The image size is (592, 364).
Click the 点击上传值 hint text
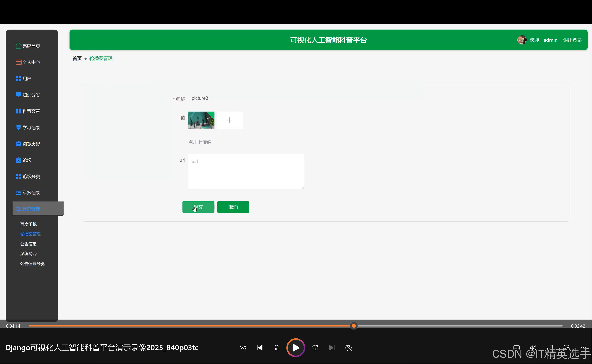pyautogui.click(x=200, y=142)
